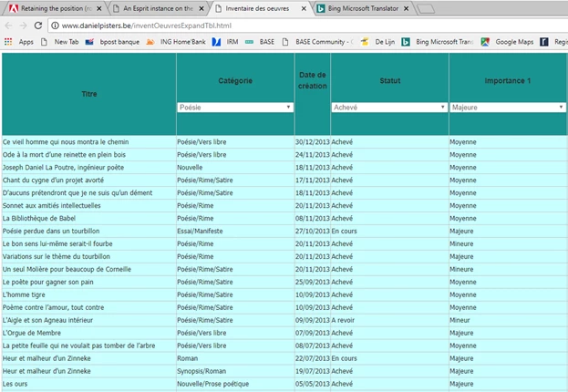Click the date cell 05/05/2013
This screenshot has height=392, width=568.
point(312,384)
